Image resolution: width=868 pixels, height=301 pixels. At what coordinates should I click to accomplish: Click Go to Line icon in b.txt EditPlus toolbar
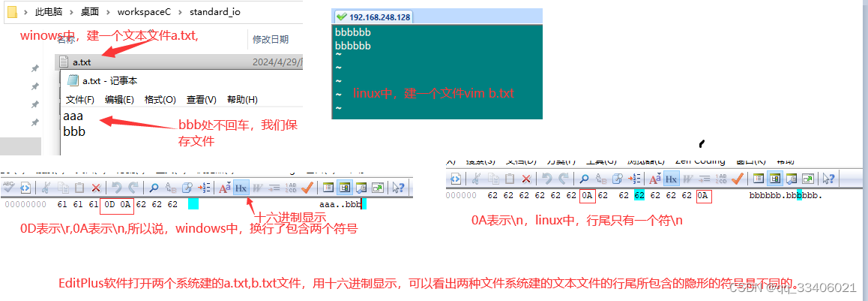pos(634,179)
